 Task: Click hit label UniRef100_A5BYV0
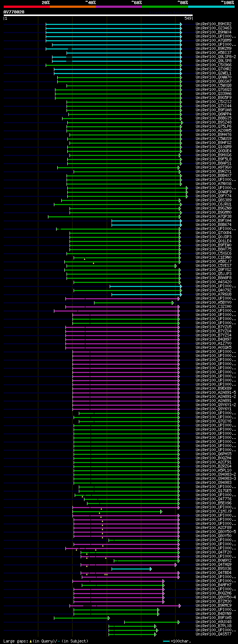point(213,303)
